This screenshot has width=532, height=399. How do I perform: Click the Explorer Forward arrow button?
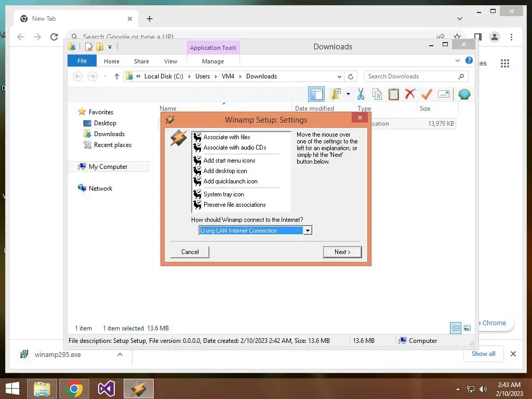[x=92, y=76]
